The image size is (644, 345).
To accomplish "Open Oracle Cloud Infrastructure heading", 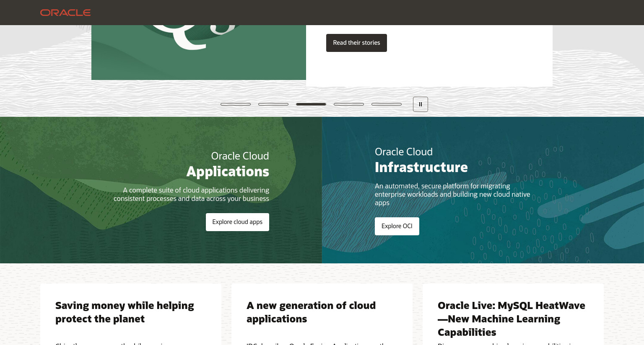I will point(421,160).
